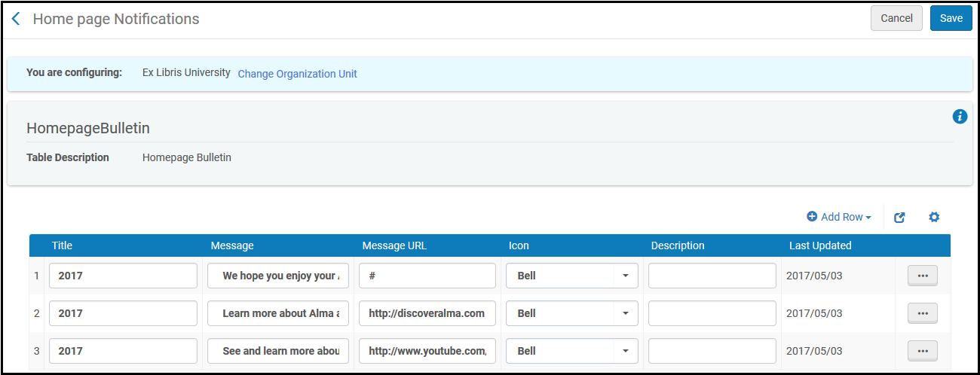Open row 2 actions ellipsis

922,313
